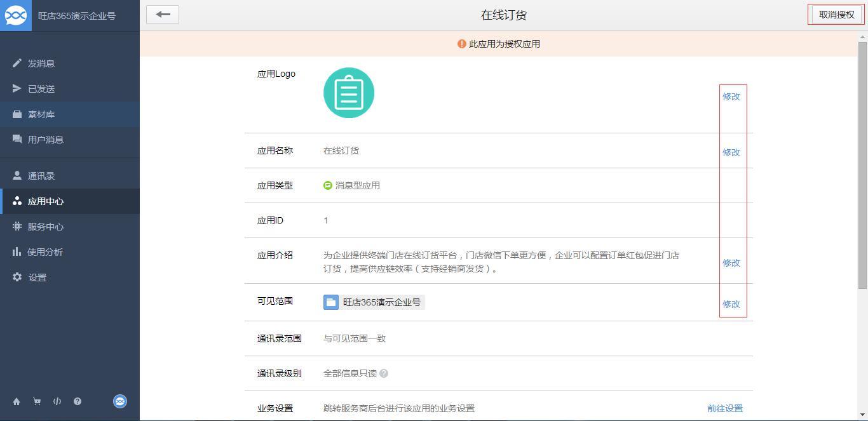Click the blue account avatar in sidebar footer

click(x=120, y=401)
